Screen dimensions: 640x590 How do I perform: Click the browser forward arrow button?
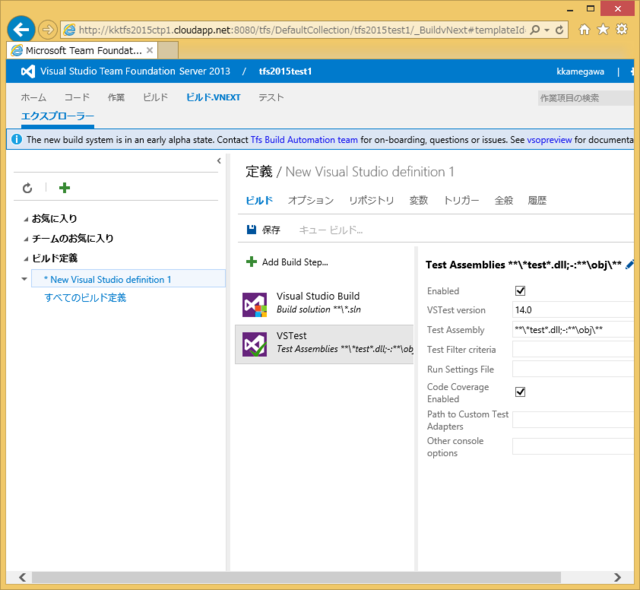click(x=48, y=29)
